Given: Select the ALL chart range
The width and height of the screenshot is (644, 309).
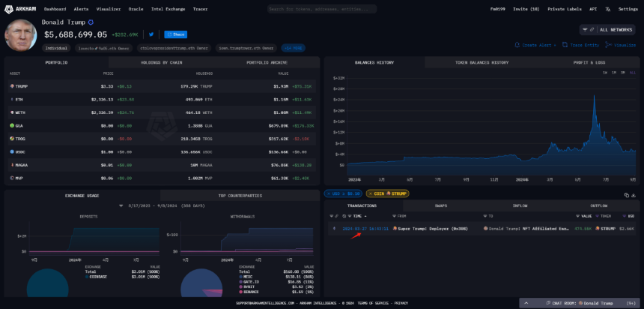Looking at the screenshot, I should click(x=633, y=73).
